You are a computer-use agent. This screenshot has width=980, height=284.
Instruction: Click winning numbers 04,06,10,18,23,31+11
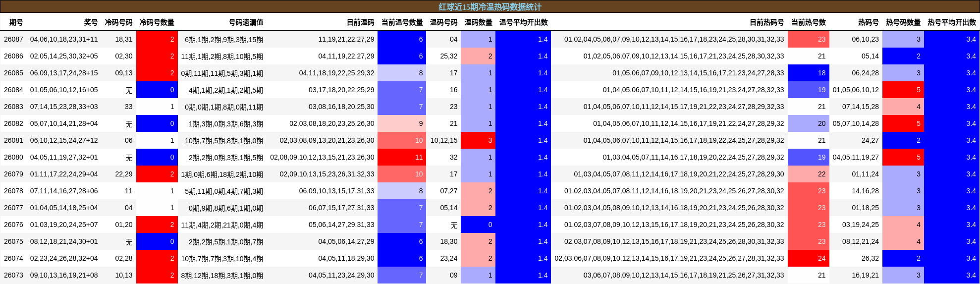click(x=64, y=39)
